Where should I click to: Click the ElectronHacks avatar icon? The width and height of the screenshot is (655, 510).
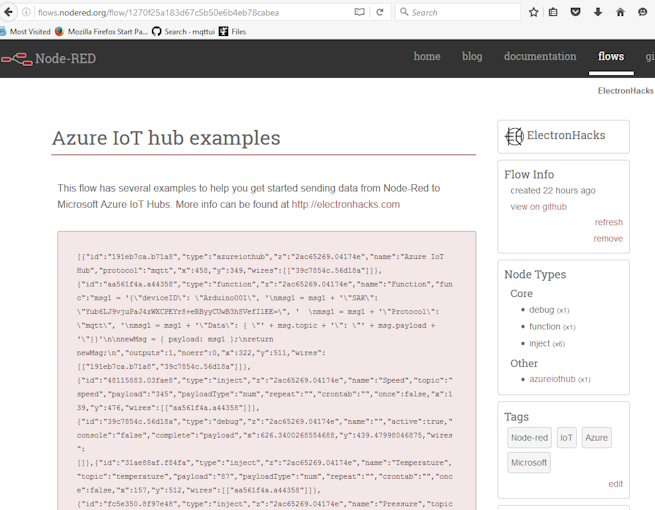514,136
